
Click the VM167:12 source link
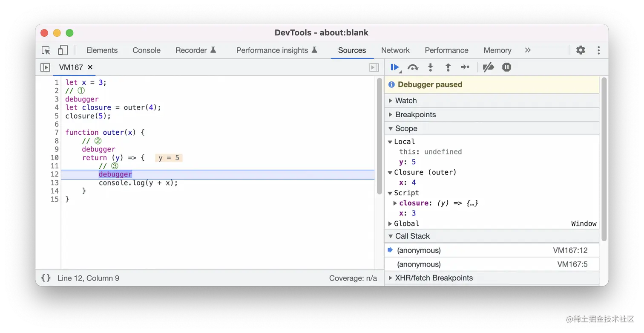click(570, 250)
